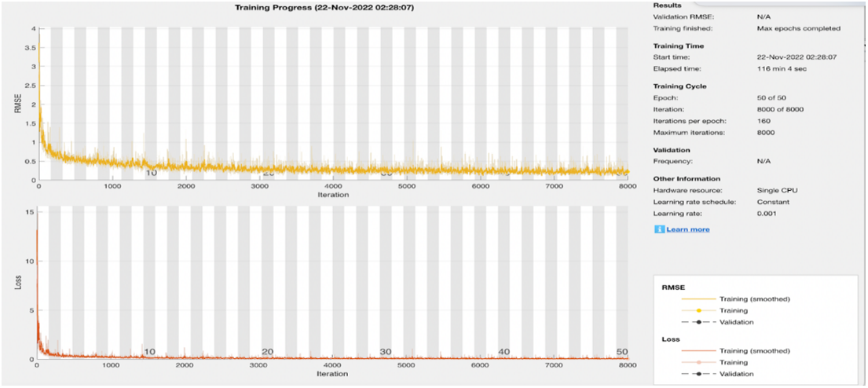Click the epoch 10 marker in the Loss plot
Screen dimensions: 868x388
coord(149,352)
